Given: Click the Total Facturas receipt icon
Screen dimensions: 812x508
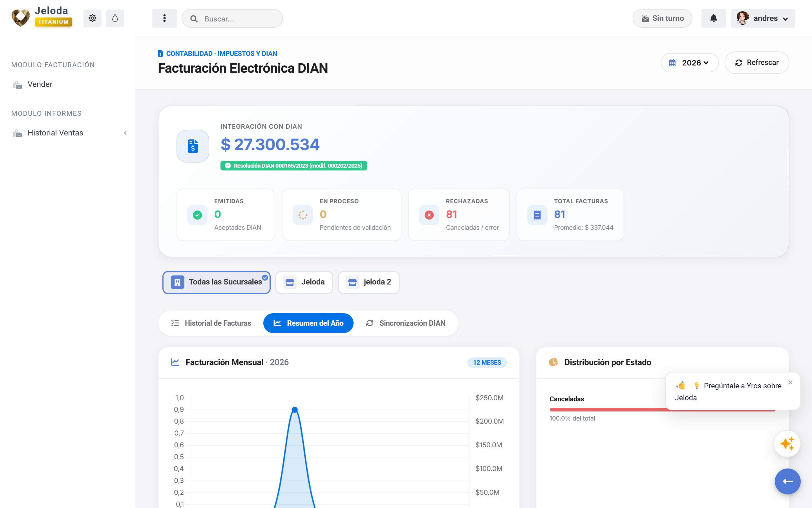Looking at the screenshot, I should pos(537,215).
